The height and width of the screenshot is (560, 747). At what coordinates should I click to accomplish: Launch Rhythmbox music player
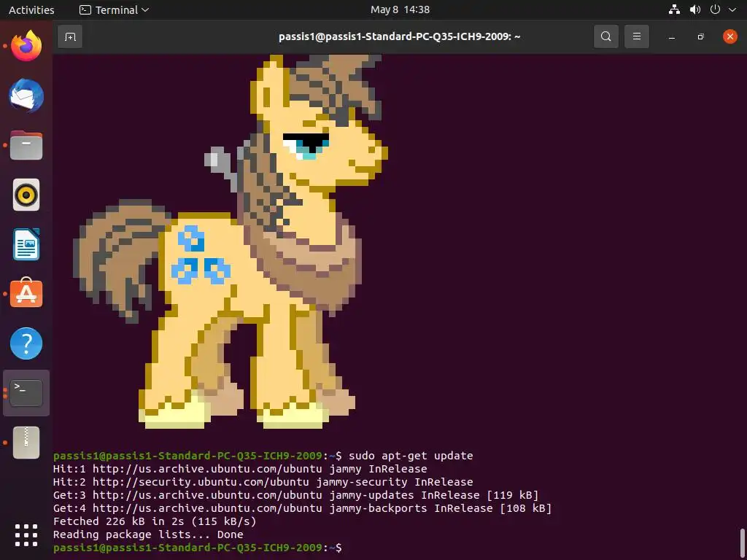point(26,195)
